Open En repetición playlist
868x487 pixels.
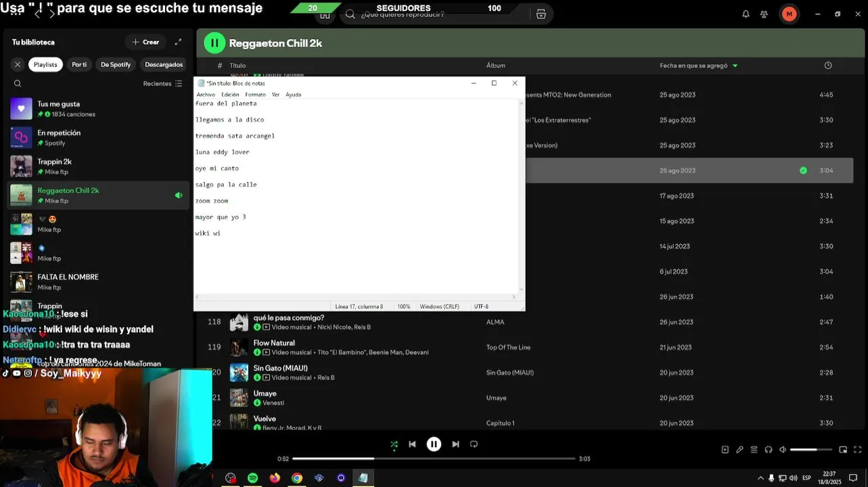coord(98,137)
